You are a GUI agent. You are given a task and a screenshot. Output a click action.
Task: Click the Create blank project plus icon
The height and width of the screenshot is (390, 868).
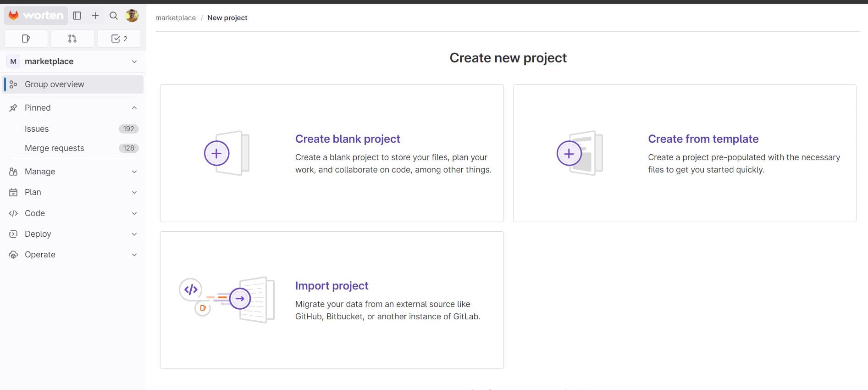pos(216,153)
